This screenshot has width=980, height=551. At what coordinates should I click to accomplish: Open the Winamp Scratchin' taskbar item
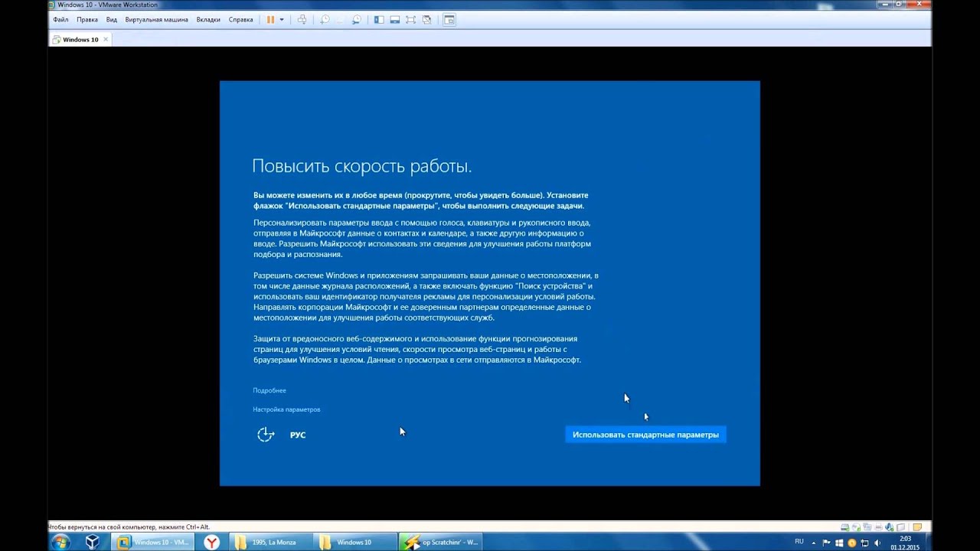441,542
